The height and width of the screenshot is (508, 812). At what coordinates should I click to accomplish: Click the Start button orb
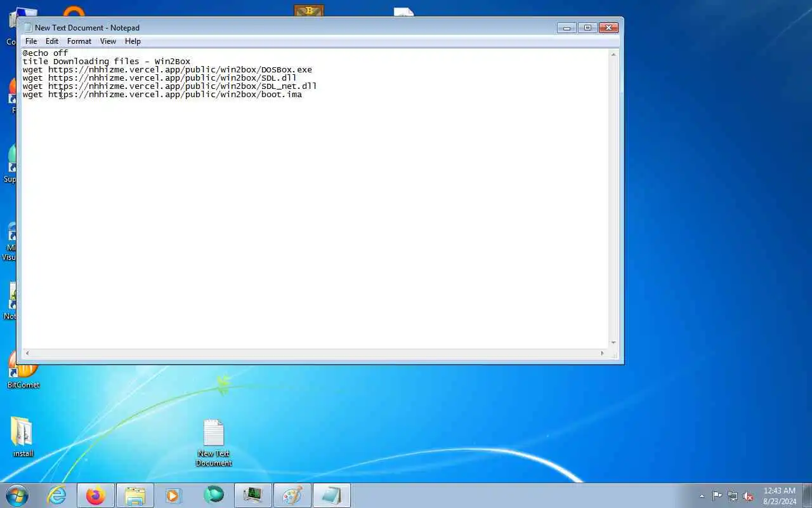pos(17,495)
